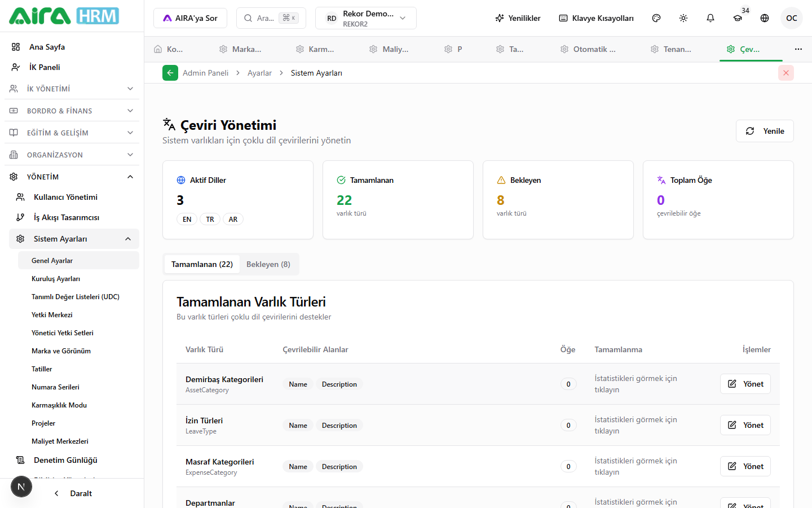Select Tanımlı Değer Listeleri (UDC)

tap(78, 296)
